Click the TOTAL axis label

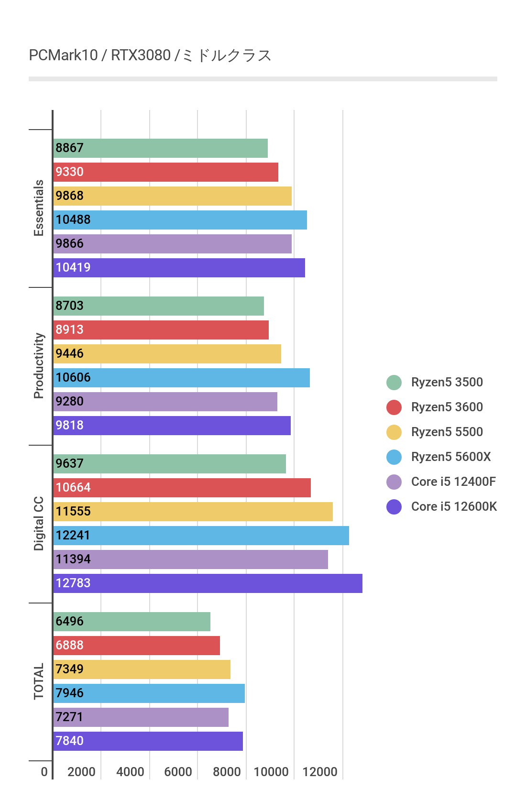tap(39, 681)
